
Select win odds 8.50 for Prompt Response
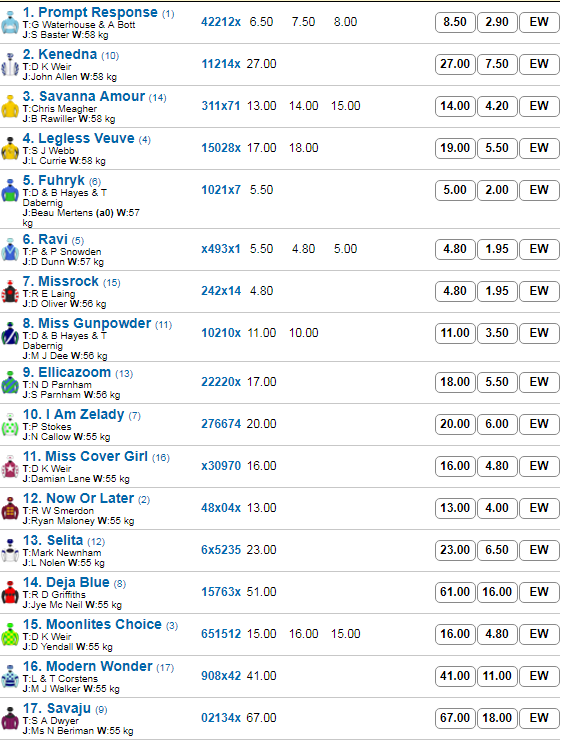455,22
